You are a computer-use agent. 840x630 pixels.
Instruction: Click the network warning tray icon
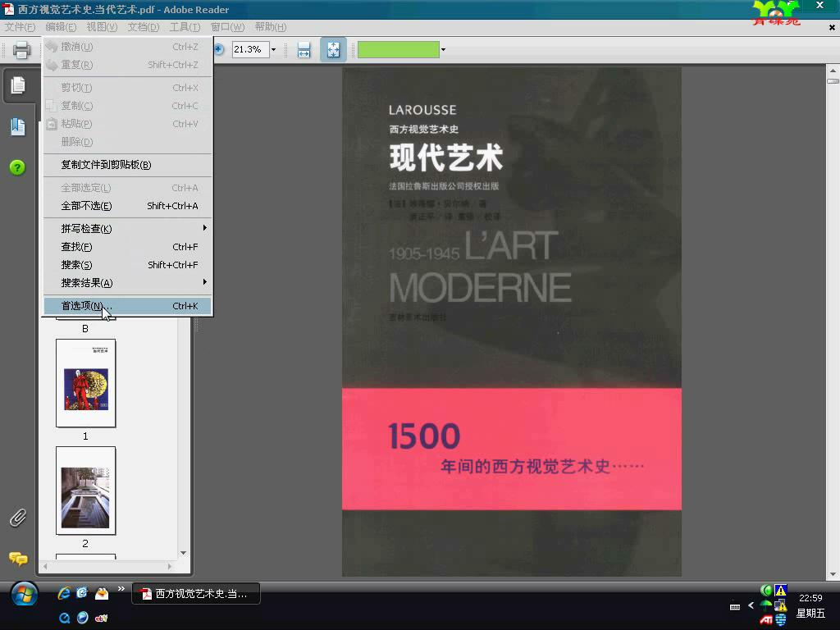(781, 605)
